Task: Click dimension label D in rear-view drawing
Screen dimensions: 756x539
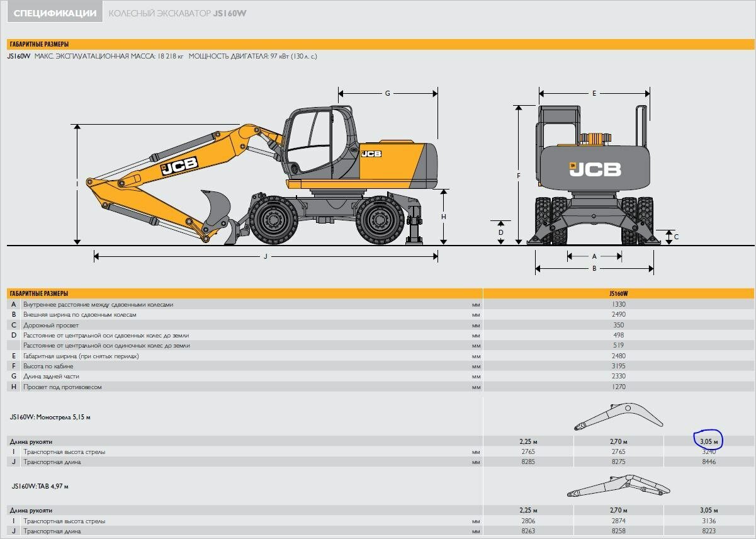Action: pos(501,232)
